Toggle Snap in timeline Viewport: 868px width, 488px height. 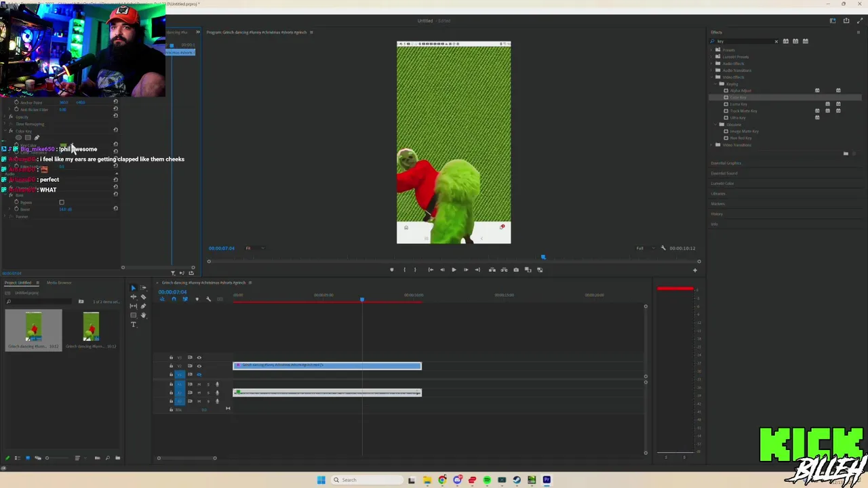click(174, 299)
